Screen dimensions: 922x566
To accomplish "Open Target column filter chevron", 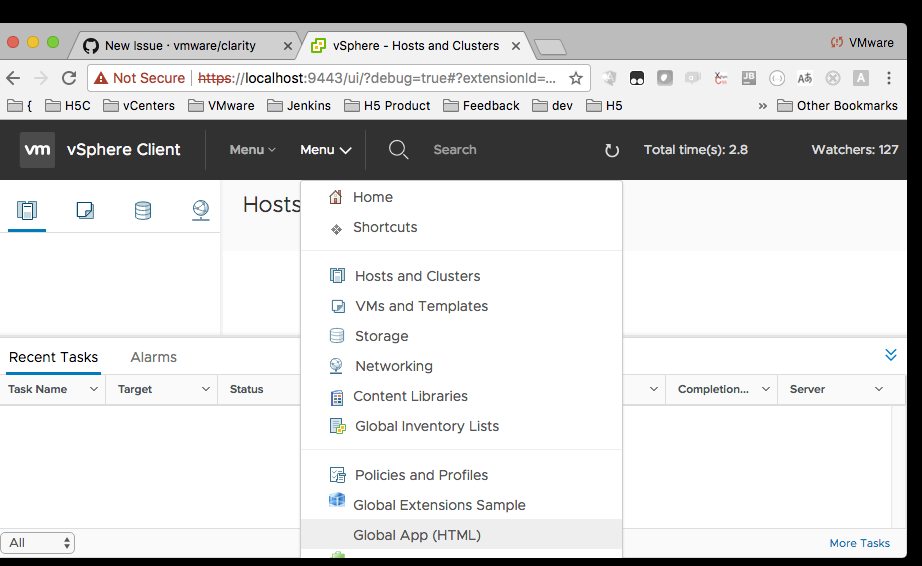I will (x=206, y=389).
